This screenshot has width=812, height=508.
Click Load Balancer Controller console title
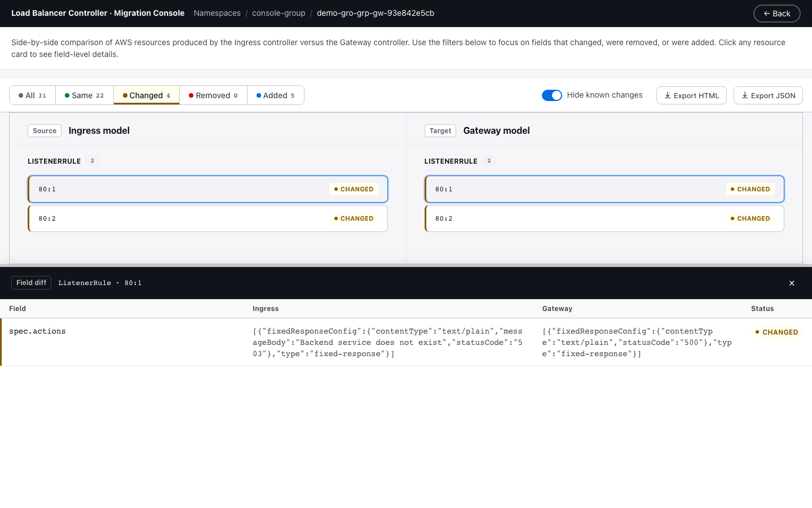[x=98, y=13]
